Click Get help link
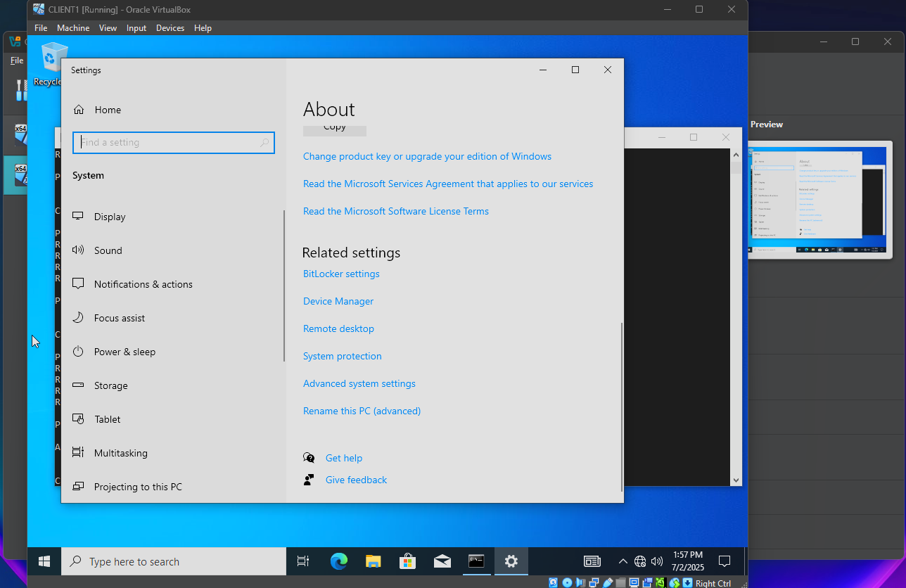906x588 pixels. [x=344, y=458]
